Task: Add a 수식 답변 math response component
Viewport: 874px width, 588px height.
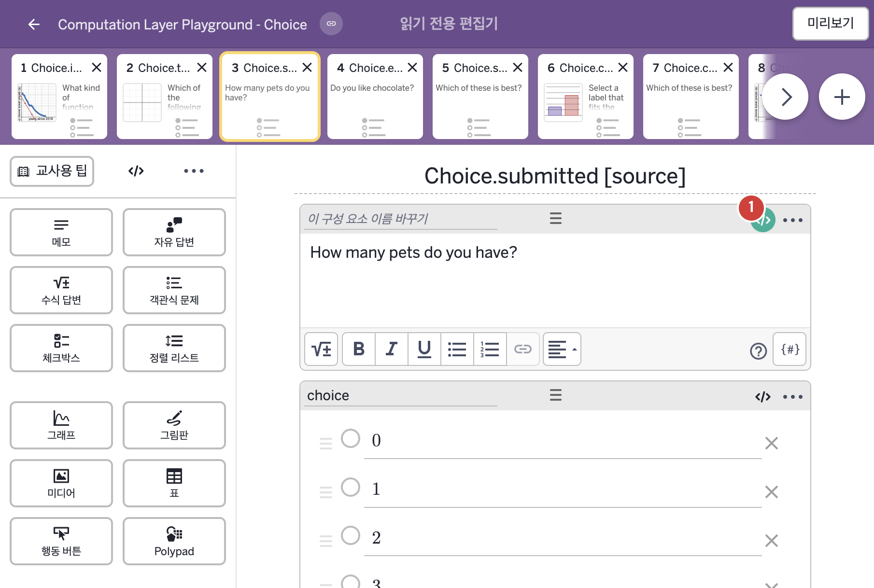Action: (x=61, y=290)
